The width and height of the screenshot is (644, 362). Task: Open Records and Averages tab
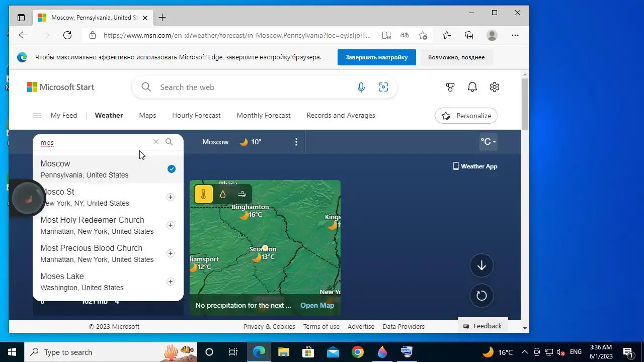(341, 115)
